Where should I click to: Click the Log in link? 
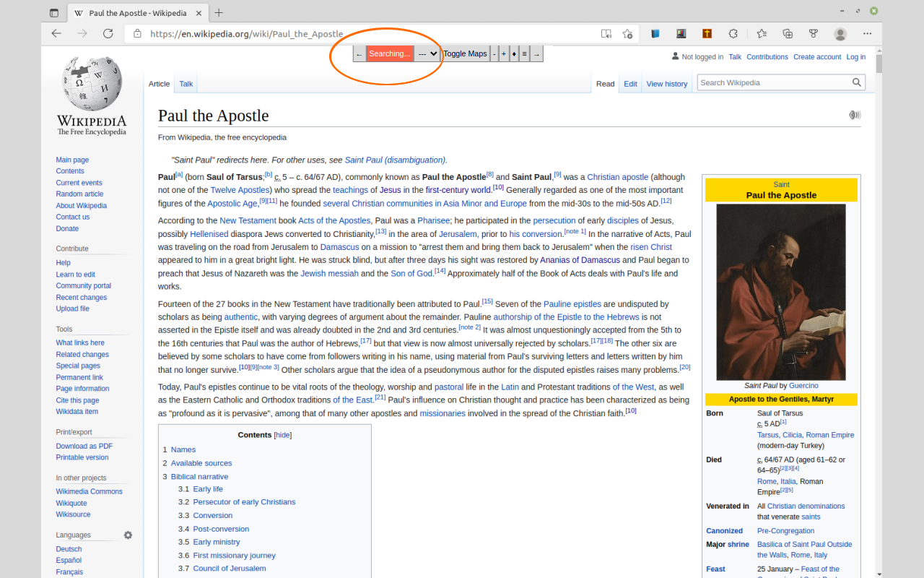856,57
